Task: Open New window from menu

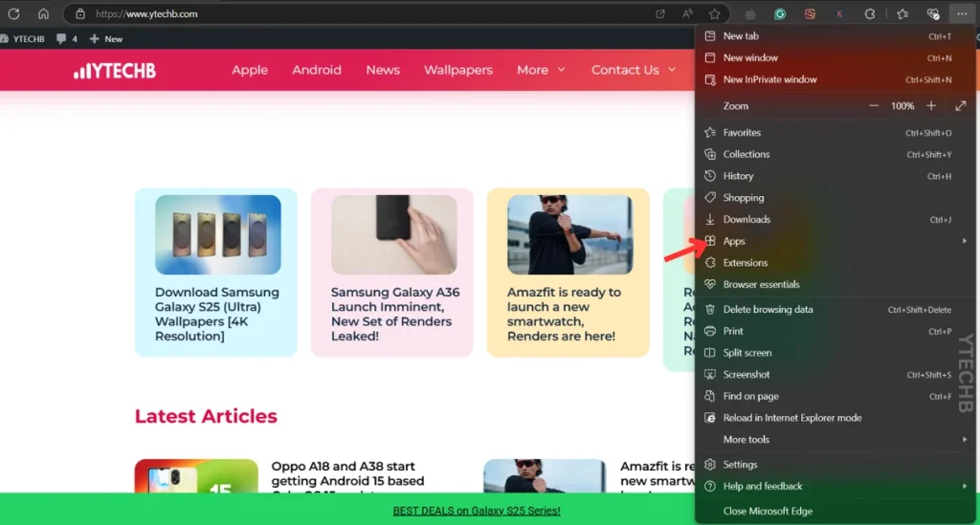Action: point(835,57)
